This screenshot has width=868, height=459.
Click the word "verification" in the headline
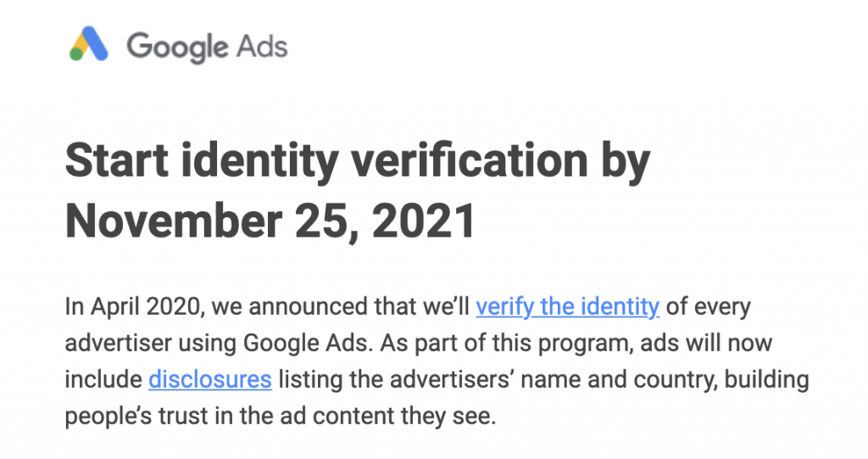coord(470,160)
